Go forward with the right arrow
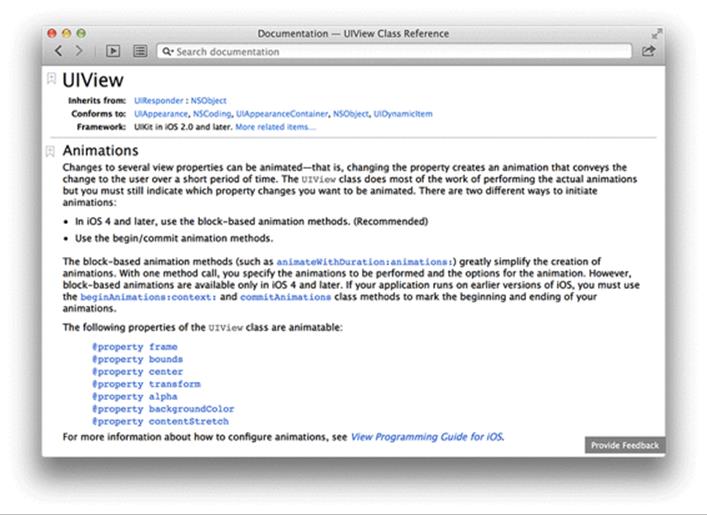Screen dimensions: 707x515 [x=79, y=51]
